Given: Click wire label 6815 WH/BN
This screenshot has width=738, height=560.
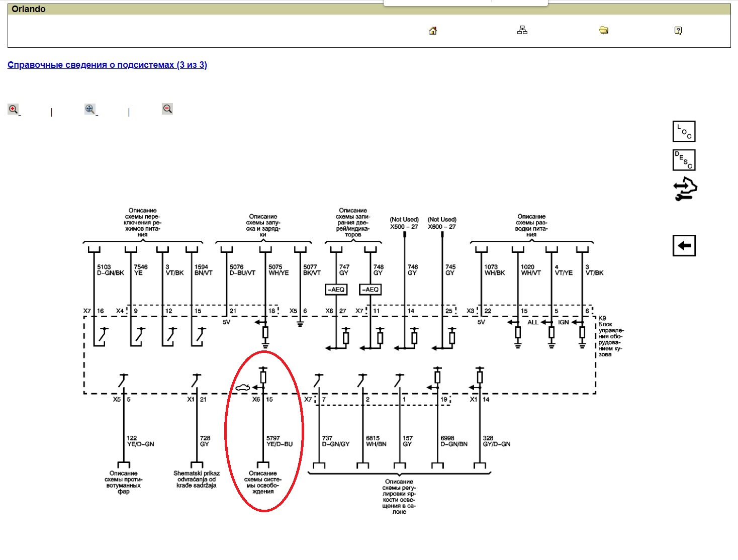Looking at the screenshot, I should click(x=376, y=441).
